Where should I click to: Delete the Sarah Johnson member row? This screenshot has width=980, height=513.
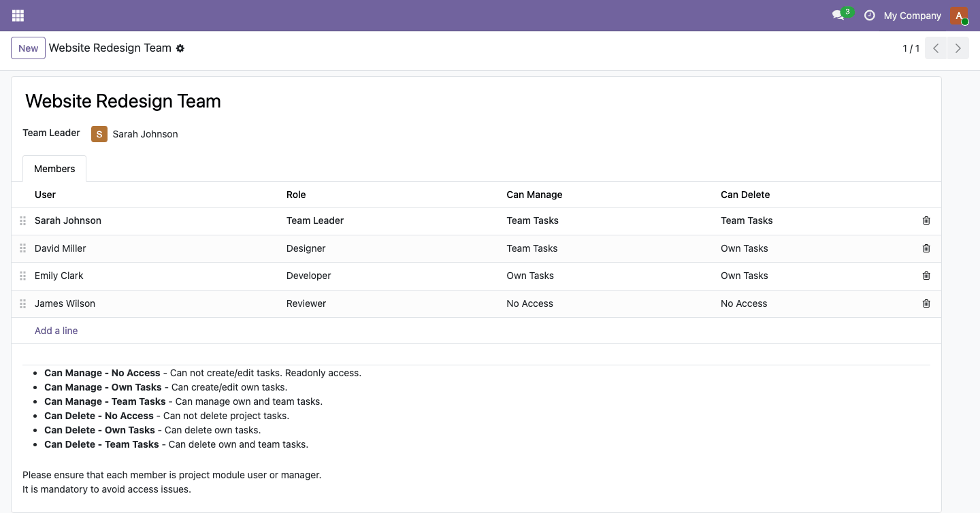pyautogui.click(x=926, y=220)
